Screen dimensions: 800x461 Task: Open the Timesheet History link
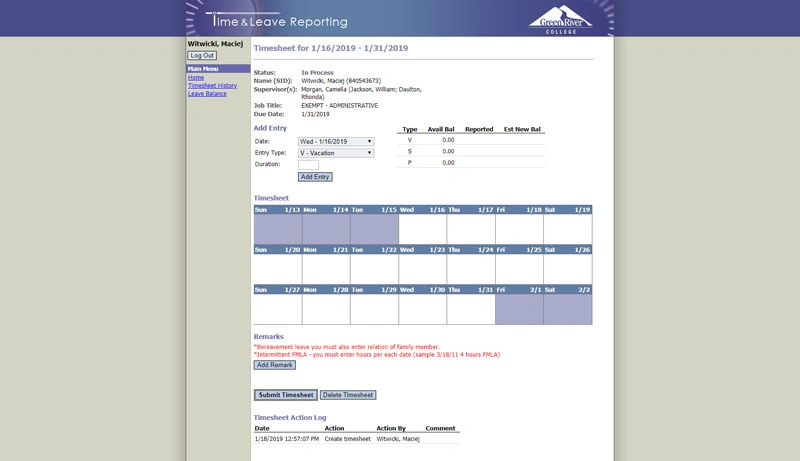212,86
